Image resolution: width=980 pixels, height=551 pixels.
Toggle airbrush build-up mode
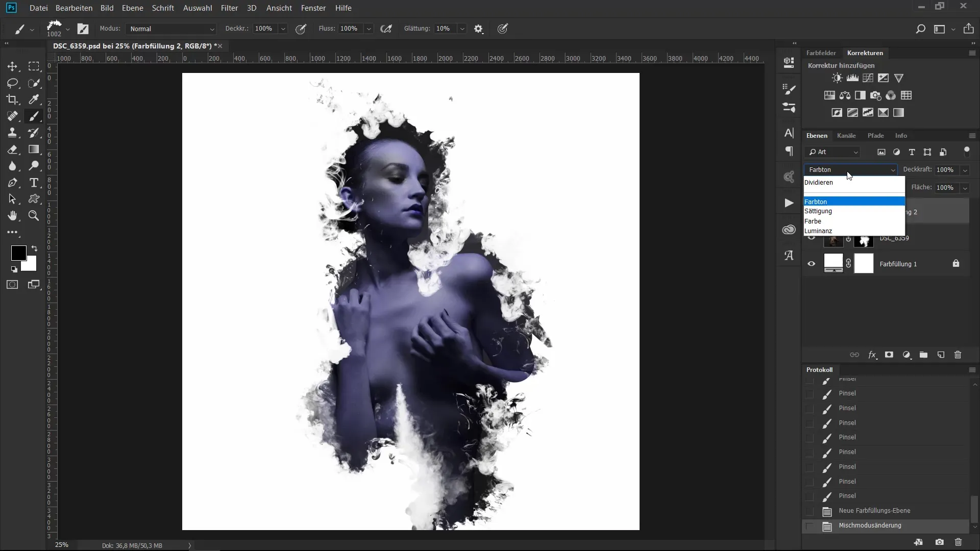coord(386,29)
